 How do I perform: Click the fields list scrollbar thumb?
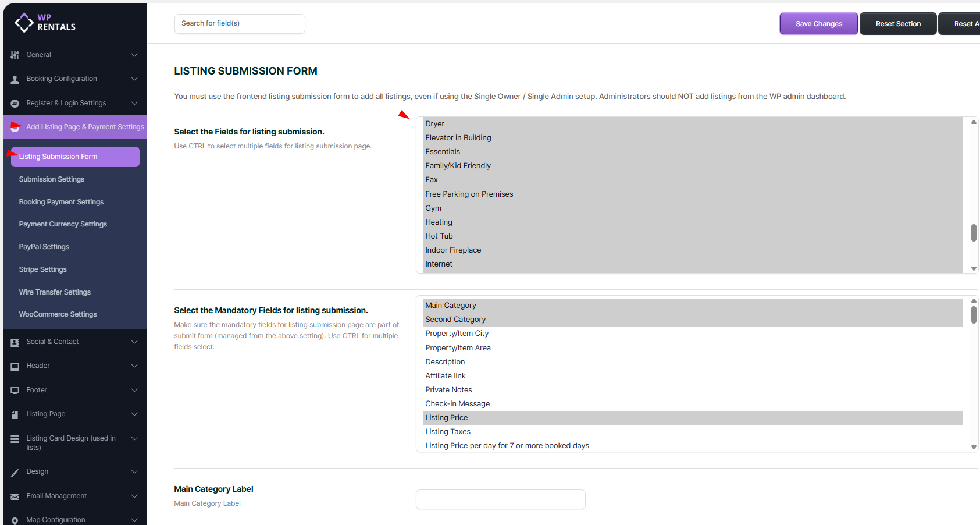click(x=973, y=233)
